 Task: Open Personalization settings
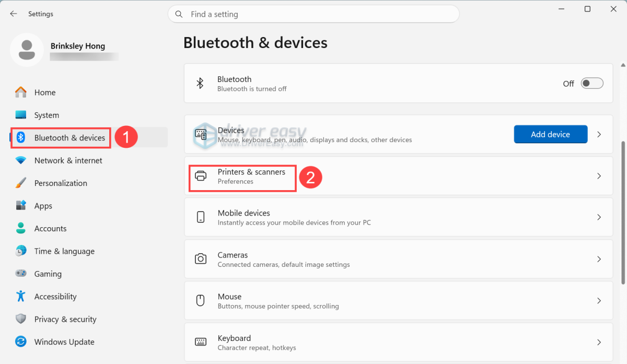click(x=89, y=183)
